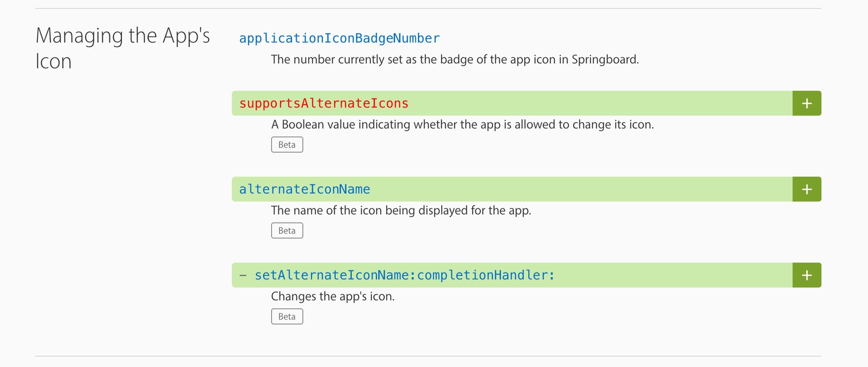Click the Beta badge under supportsAlternateIcons
Viewport: 868px width, 367px height.
point(287,145)
